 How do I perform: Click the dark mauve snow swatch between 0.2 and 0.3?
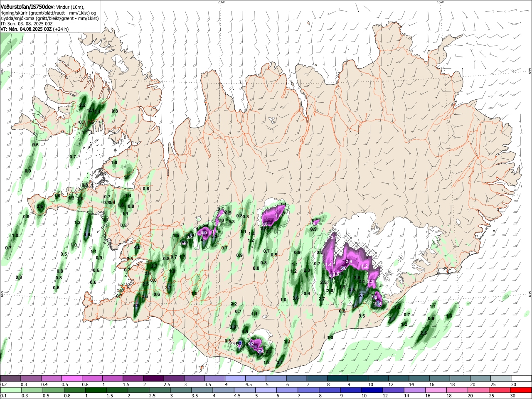click(10, 378)
